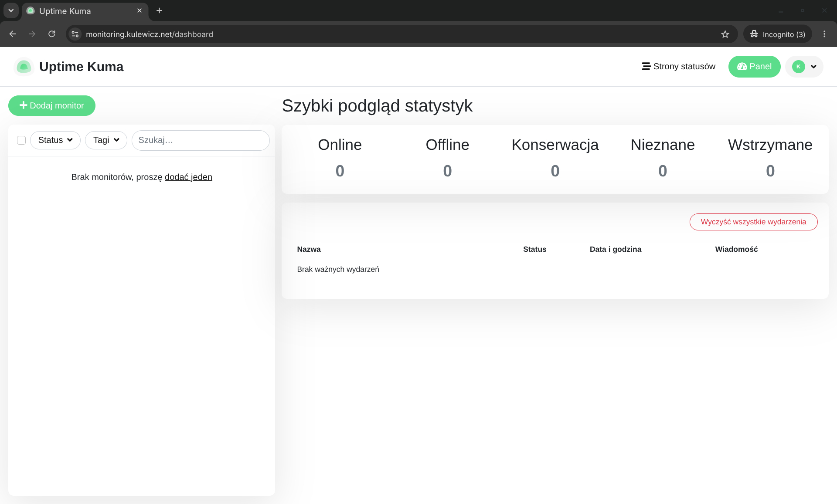Screen dimensions: 837x504
Task: Toggle the select-all monitors checkbox
Action: tap(21, 140)
